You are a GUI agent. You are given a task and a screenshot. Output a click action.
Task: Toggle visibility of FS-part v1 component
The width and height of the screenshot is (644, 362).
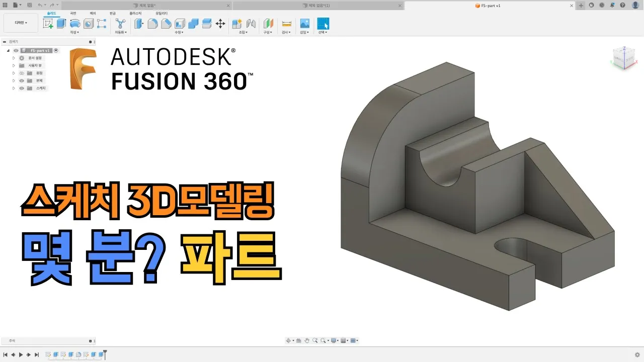16,50
